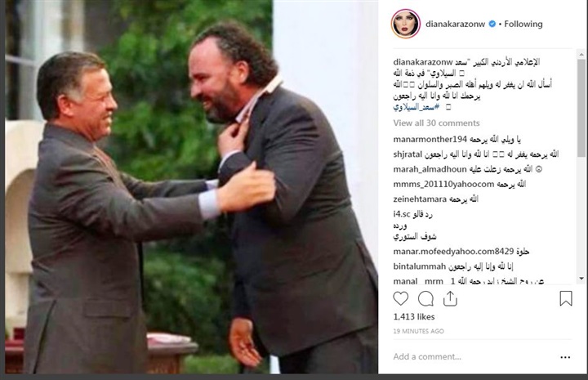The height and width of the screenshot is (380, 588).
Task: Click scrollbar down arrow in comments panel
Action: coord(581,279)
